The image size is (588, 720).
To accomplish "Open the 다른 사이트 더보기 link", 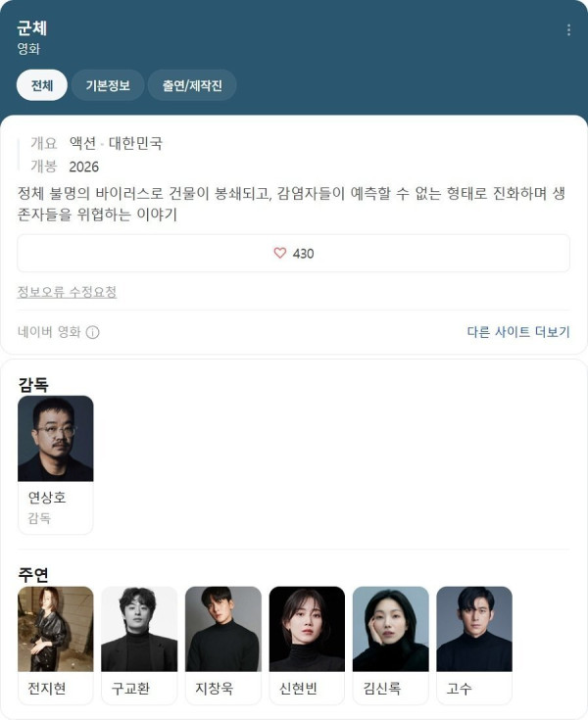I will (518, 331).
